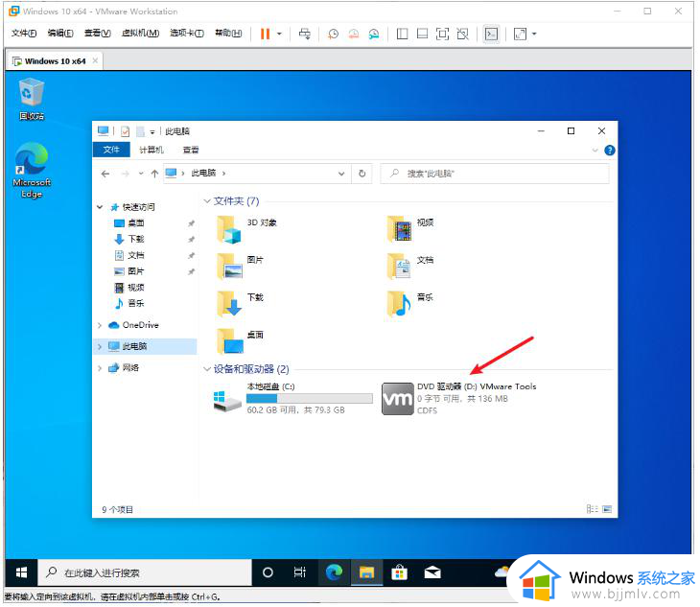Select the Windows 10 x64 VM tab
This screenshot has height=607, width=700.
click(55, 61)
